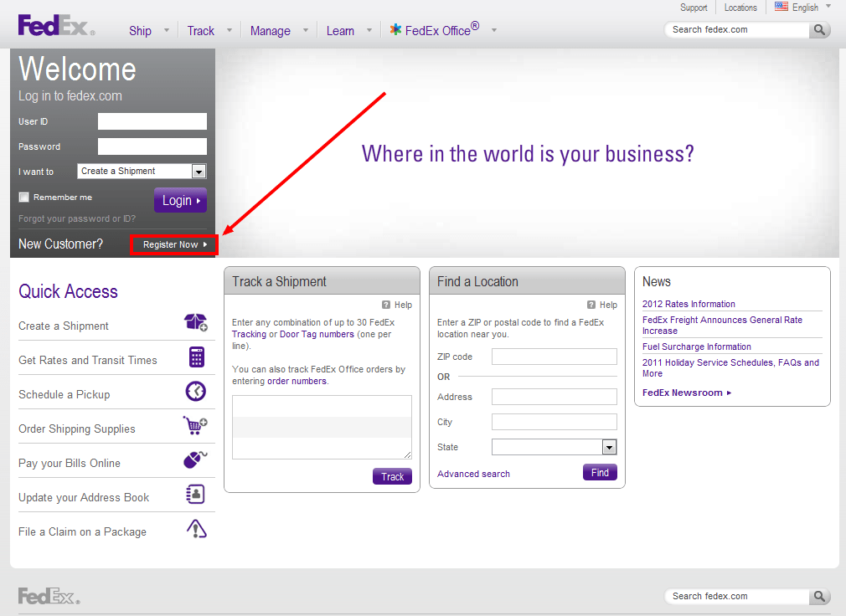Click the US flag language icon

click(782, 7)
